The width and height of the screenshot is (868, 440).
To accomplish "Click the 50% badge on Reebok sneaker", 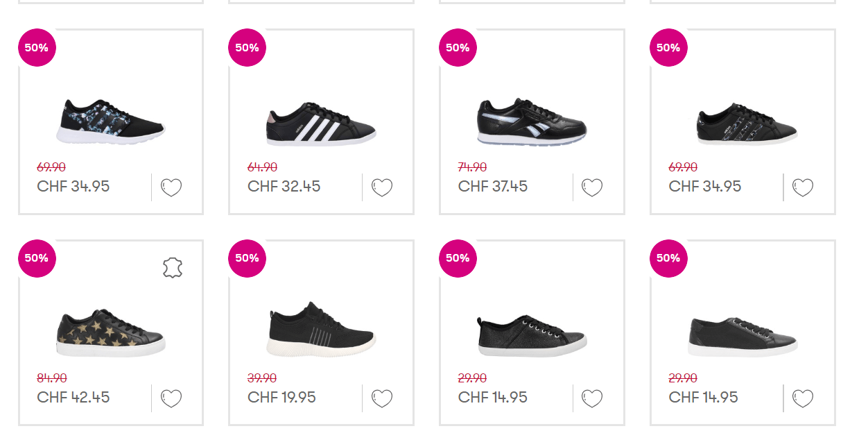I will click(458, 48).
